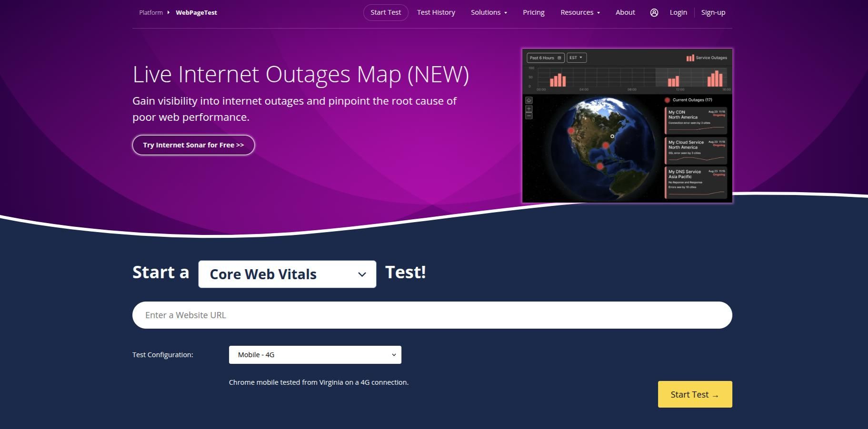This screenshot has height=429, width=868.
Task: Click the yellow Start Test button
Action: [x=694, y=394]
